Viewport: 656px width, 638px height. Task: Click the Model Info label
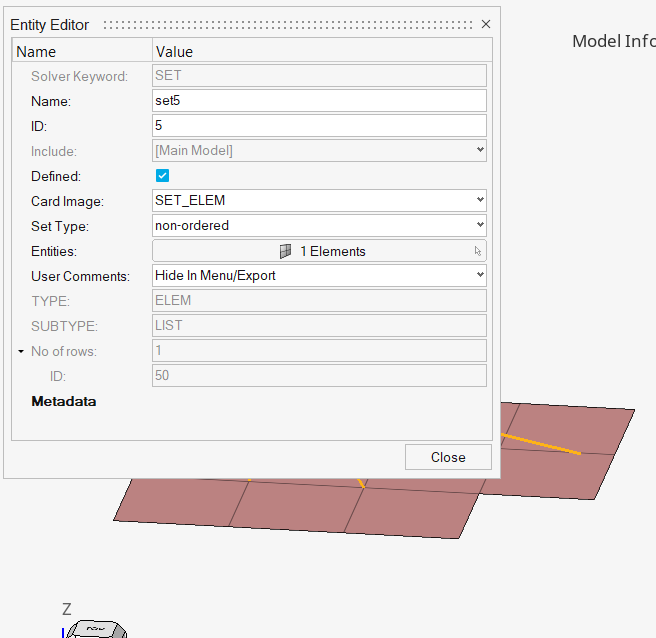click(x=614, y=41)
